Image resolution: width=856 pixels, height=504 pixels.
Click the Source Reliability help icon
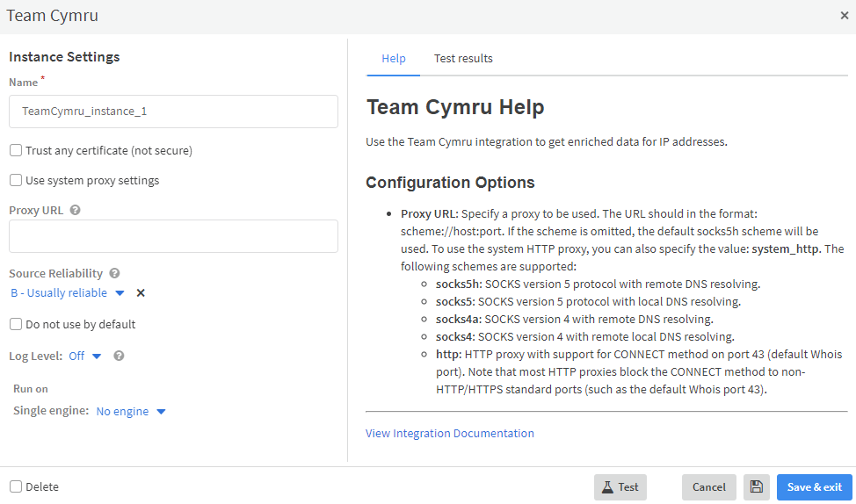click(114, 274)
